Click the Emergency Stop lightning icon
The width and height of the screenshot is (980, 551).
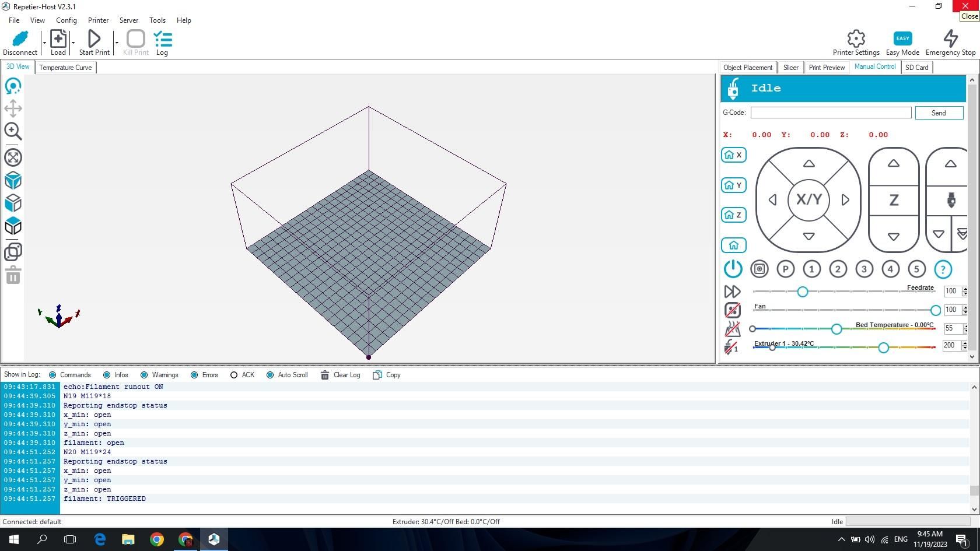(x=950, y=38)
